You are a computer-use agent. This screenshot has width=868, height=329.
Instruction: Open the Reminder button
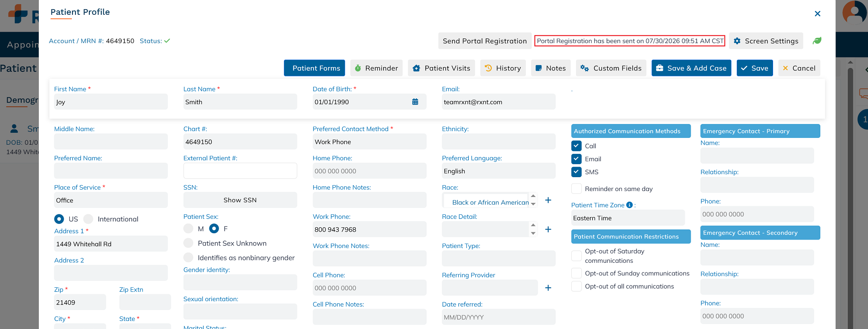tap(376, 68)
